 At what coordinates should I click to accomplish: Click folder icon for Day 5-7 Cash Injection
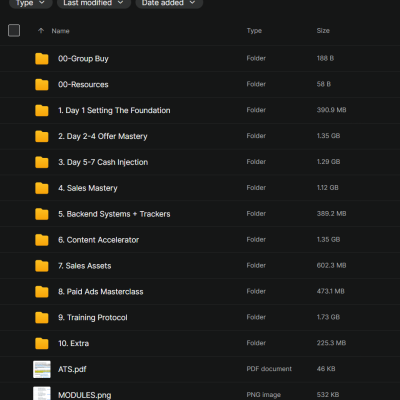tap(42, 162)
